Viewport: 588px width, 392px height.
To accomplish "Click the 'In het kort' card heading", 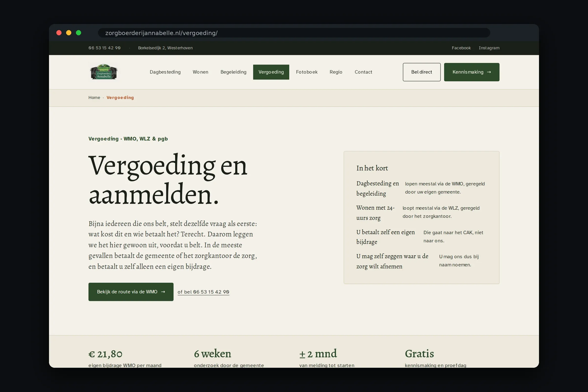I will pyautogui.click(x=372, y=168).
